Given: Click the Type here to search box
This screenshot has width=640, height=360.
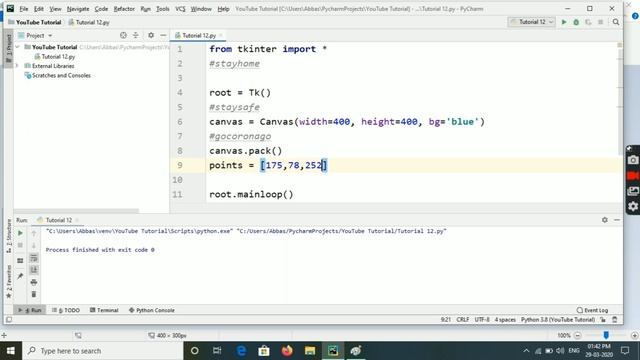Looking at the screenshot, I should tap(103, 351).
